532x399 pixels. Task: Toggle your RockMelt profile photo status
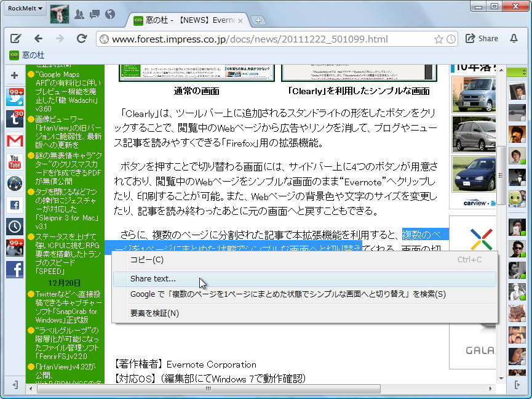[x=60, y=14]
